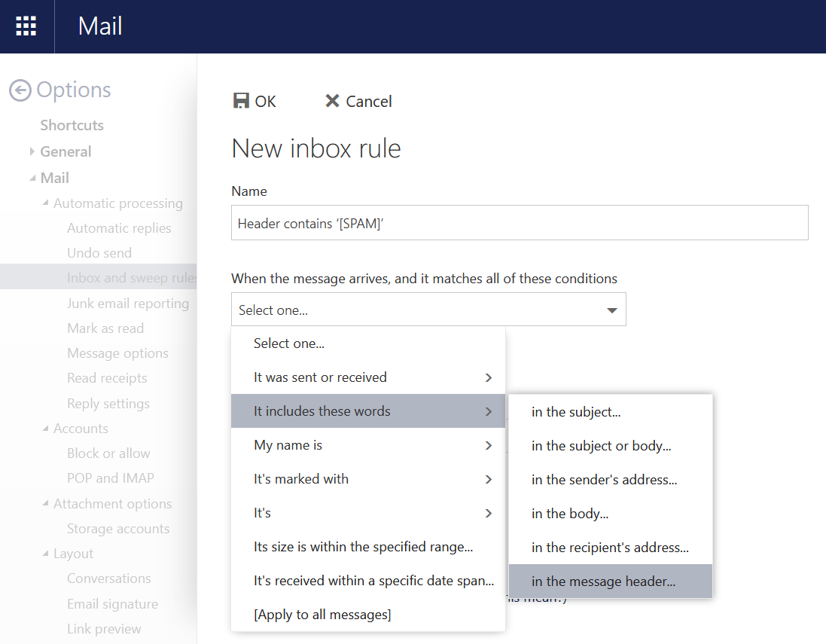This screenshot has height=644, width=826.
Task: Click the rule Name text field
Action: (520, 223)
